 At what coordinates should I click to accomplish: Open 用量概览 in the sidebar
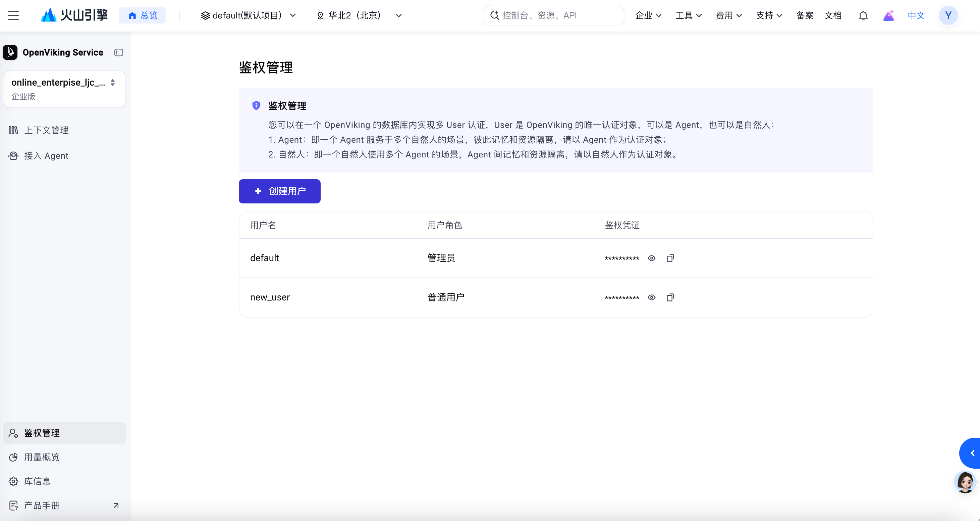point(64,457)
